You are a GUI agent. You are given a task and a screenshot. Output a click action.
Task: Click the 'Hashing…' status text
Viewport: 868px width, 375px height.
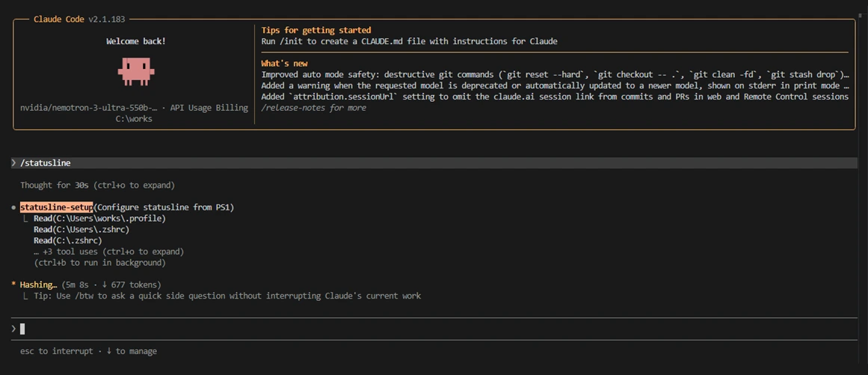[x=39, y=284]
